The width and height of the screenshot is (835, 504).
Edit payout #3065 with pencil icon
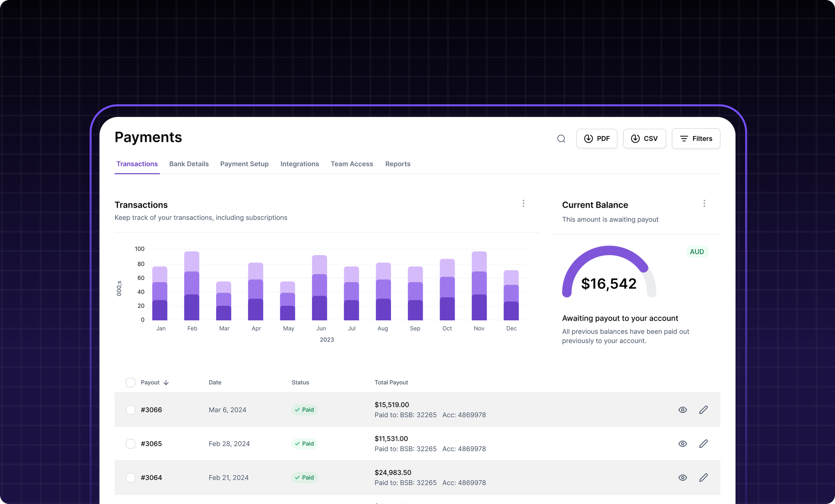703,444
